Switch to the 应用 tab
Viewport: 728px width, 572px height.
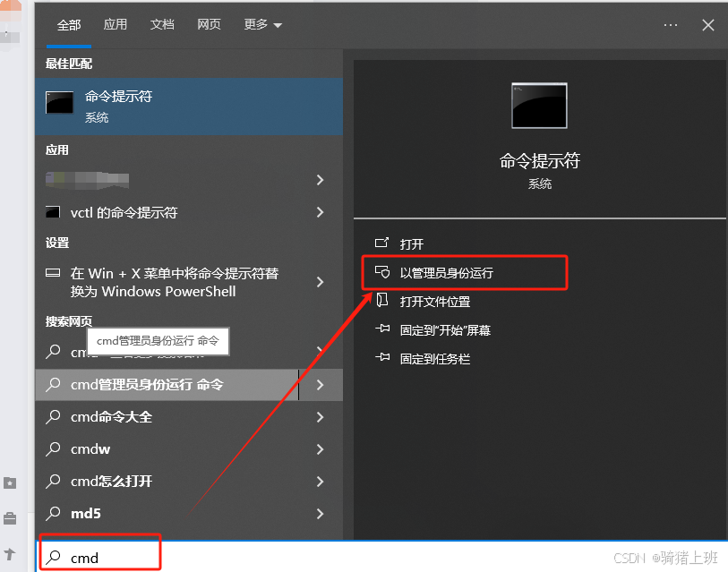click(x=116, y=24)
